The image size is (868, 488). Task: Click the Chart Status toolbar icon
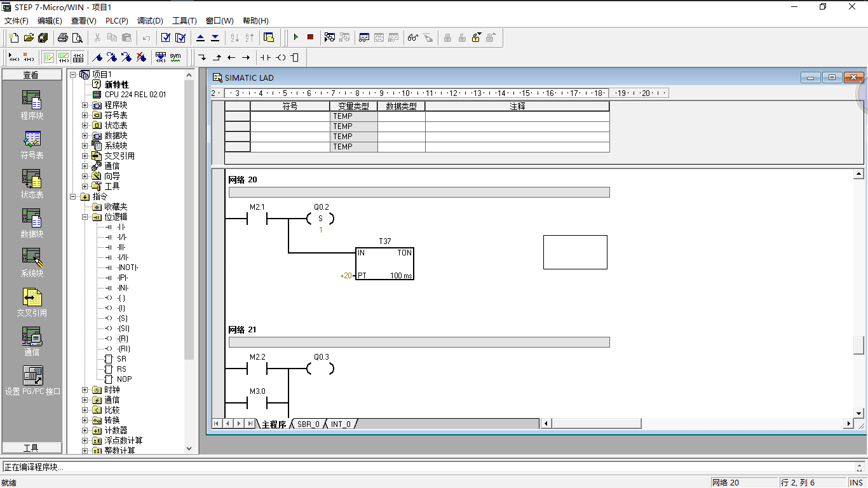pyautogui.click(x=364, y=37)
